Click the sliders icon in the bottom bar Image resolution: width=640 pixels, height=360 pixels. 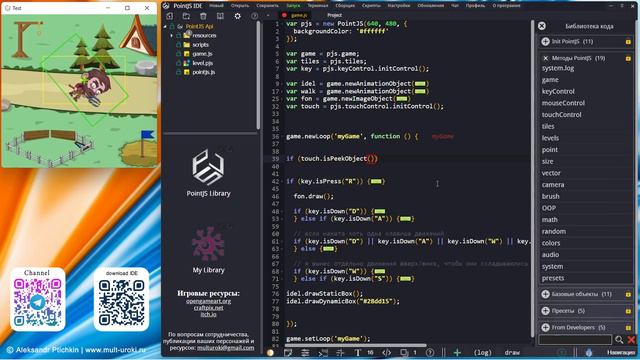(x=305, y=352)
